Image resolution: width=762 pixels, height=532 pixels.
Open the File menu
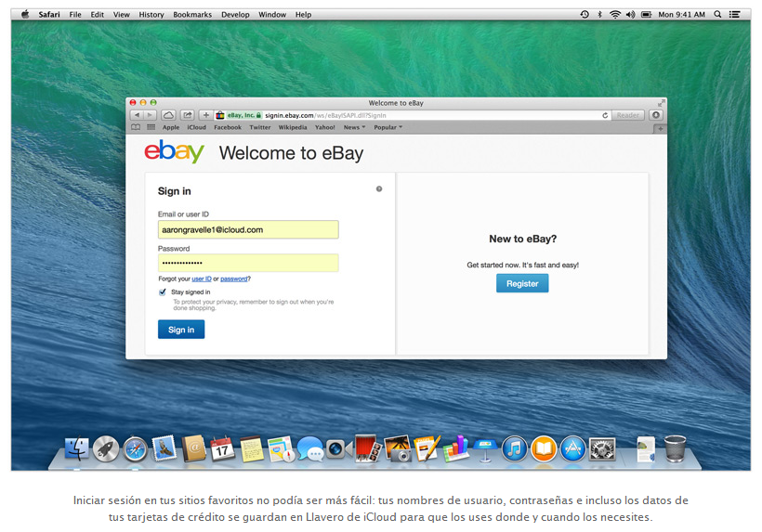[x=75, y=15]
